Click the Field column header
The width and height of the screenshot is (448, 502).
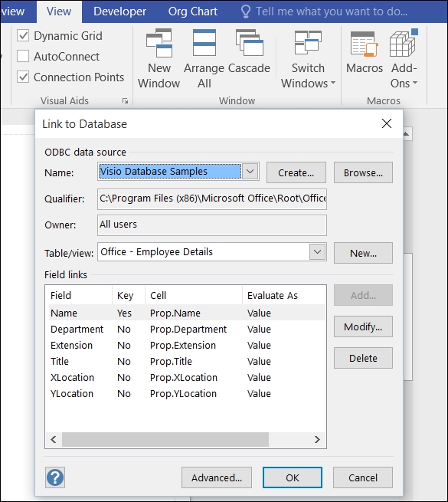coord(79,295)
